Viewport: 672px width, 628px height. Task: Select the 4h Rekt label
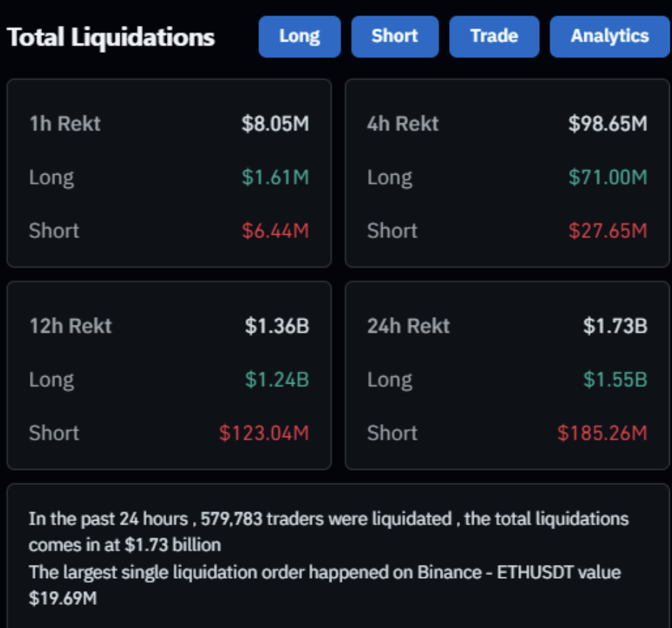403,123
